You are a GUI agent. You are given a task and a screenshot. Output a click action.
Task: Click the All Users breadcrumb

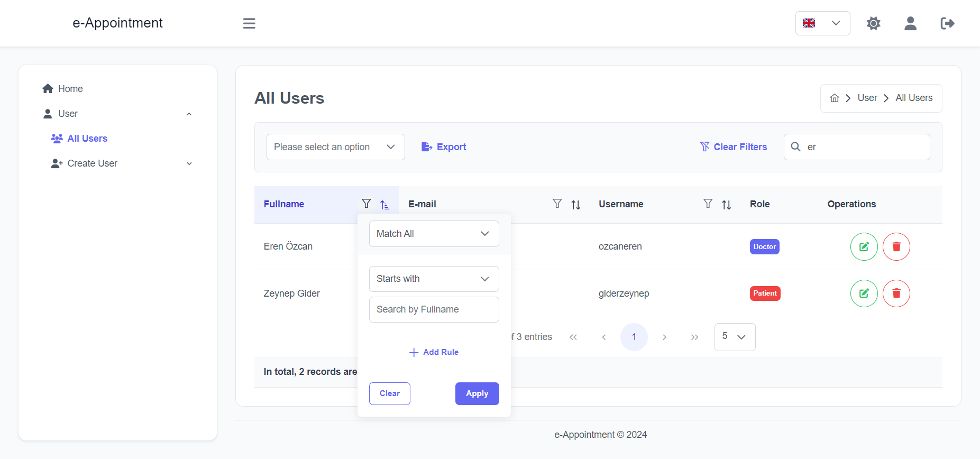pyautogui.click(x=914, y=98)
